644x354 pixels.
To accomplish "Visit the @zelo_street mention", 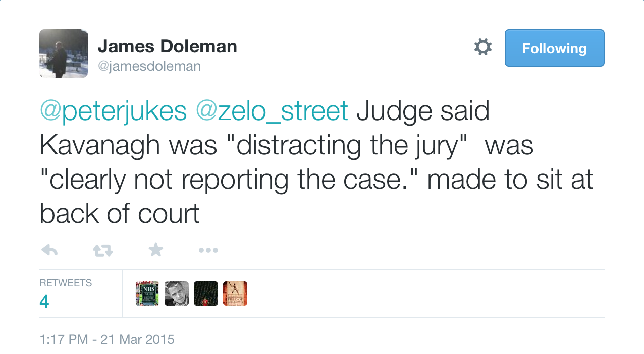I will 272,111.
